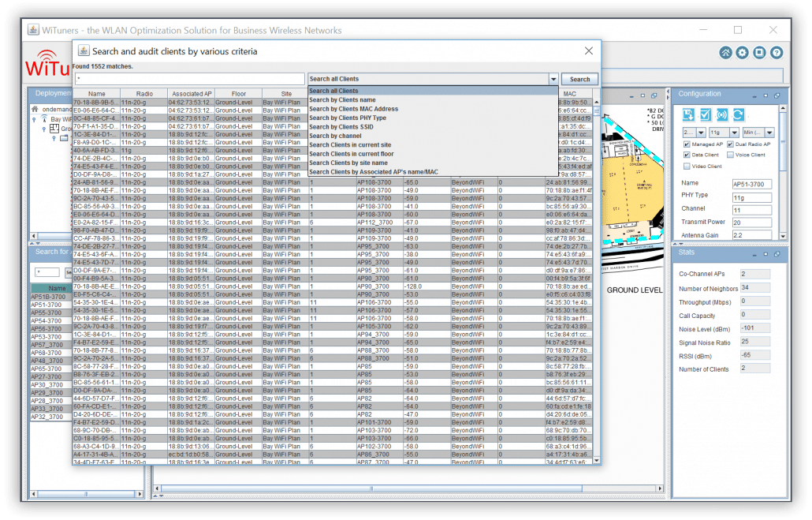Click the Search button in dialog
Image resolution: width=812 pixels, height=520 pixels.
[579, 80]
